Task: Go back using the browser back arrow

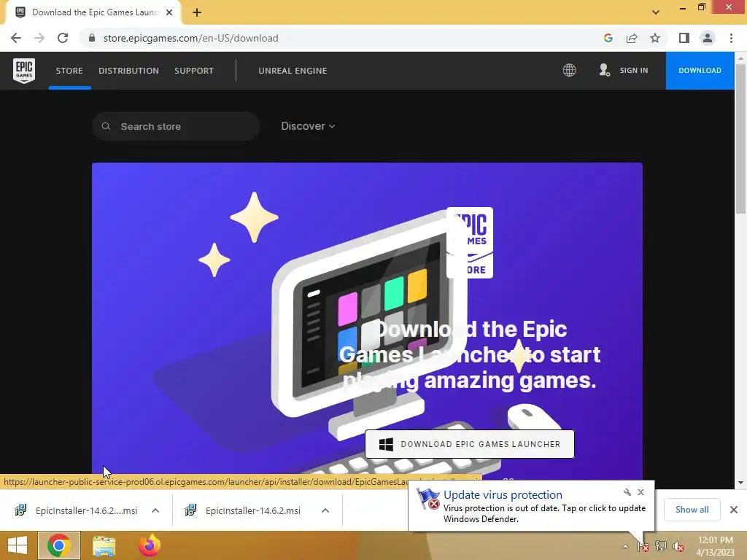Action: tap(16, 38)
